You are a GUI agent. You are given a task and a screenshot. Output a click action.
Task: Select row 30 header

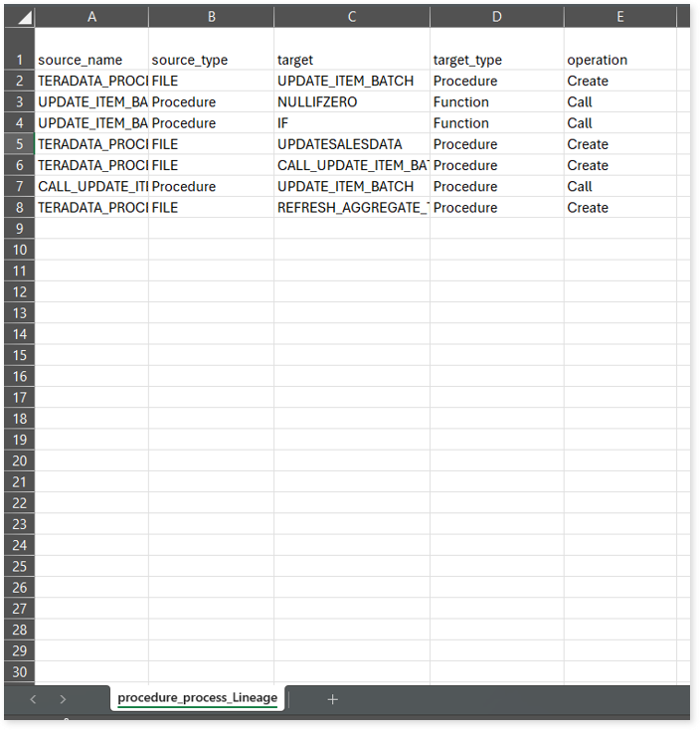(20, 671)
